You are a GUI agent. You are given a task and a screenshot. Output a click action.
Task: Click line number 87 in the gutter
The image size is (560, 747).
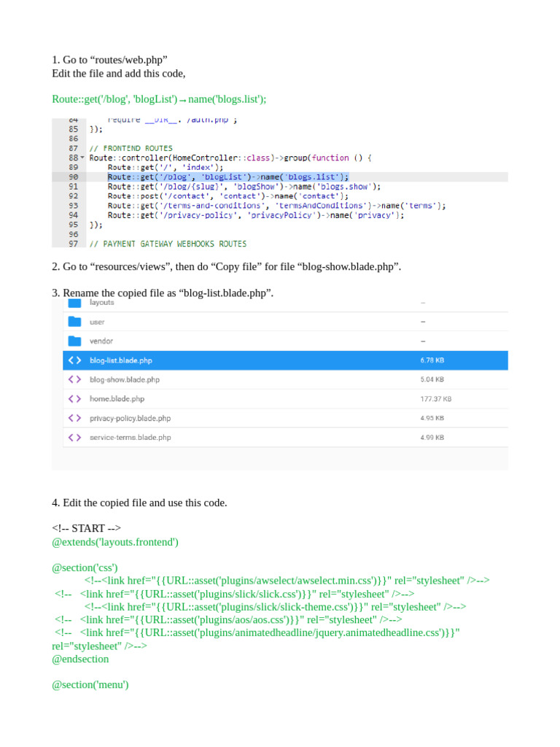click(x=74, y=148)
